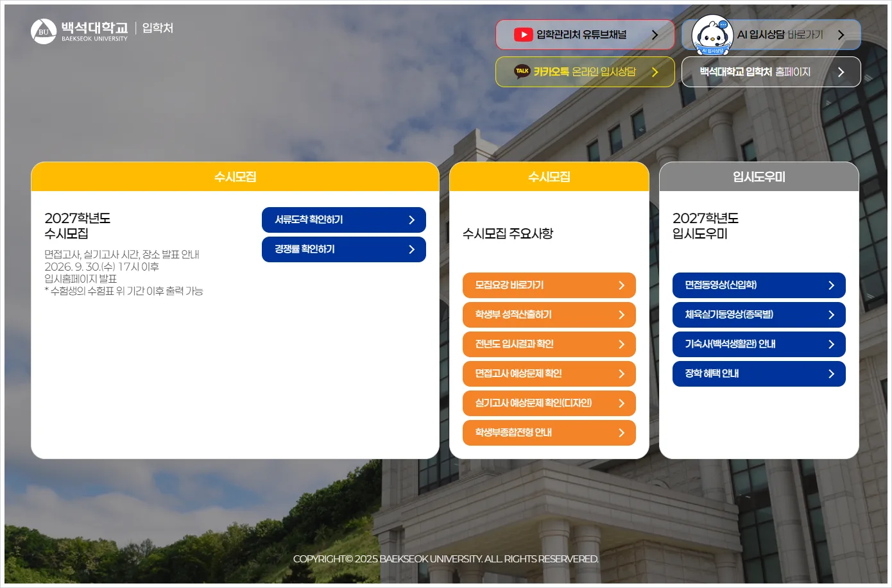Image resolution: width=892 pixels, height=588 pixels.
Task: Open 실기고사 예상문제 확인(디자인)
Action: pyautogui.click(x=549, y=403)
